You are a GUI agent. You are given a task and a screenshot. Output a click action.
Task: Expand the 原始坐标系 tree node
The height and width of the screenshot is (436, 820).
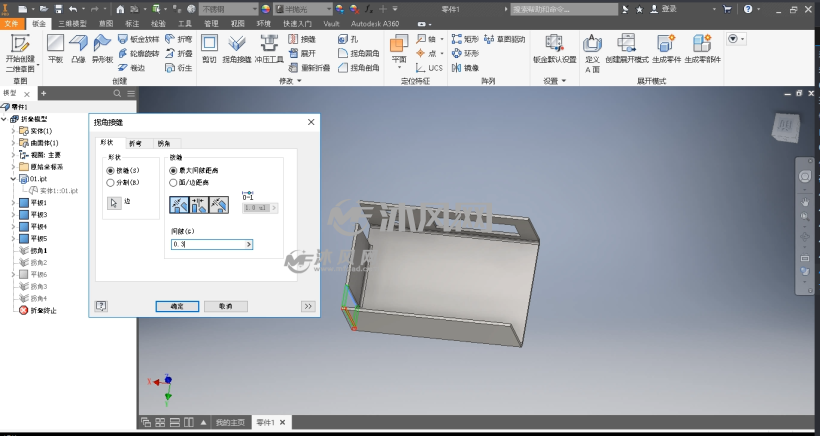click(x=14, y=167)
